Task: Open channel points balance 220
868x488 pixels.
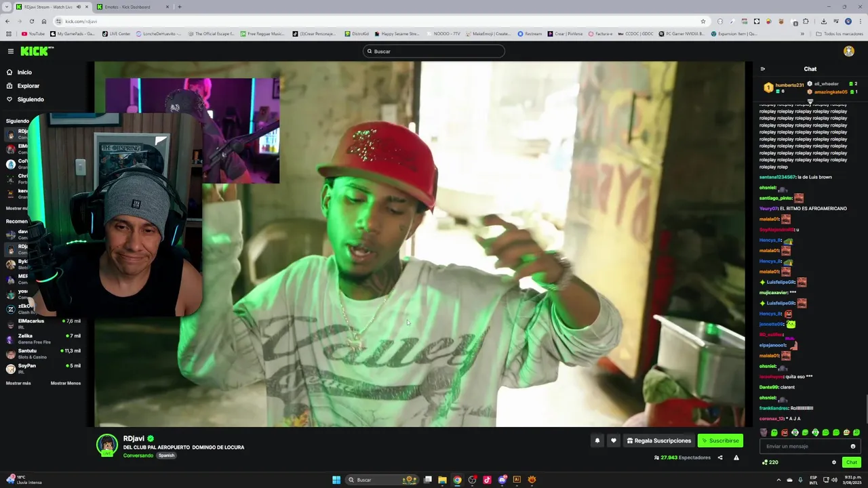Action: pos(770,462)
